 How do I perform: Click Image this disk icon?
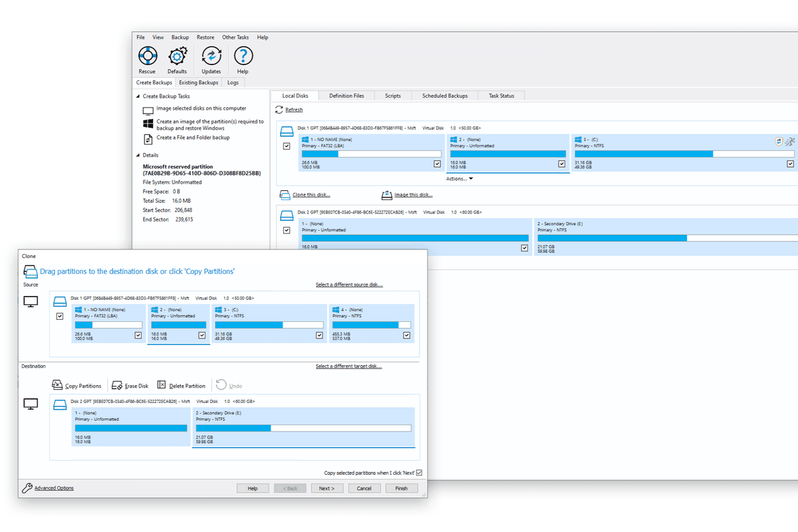(x=387, y=195)
